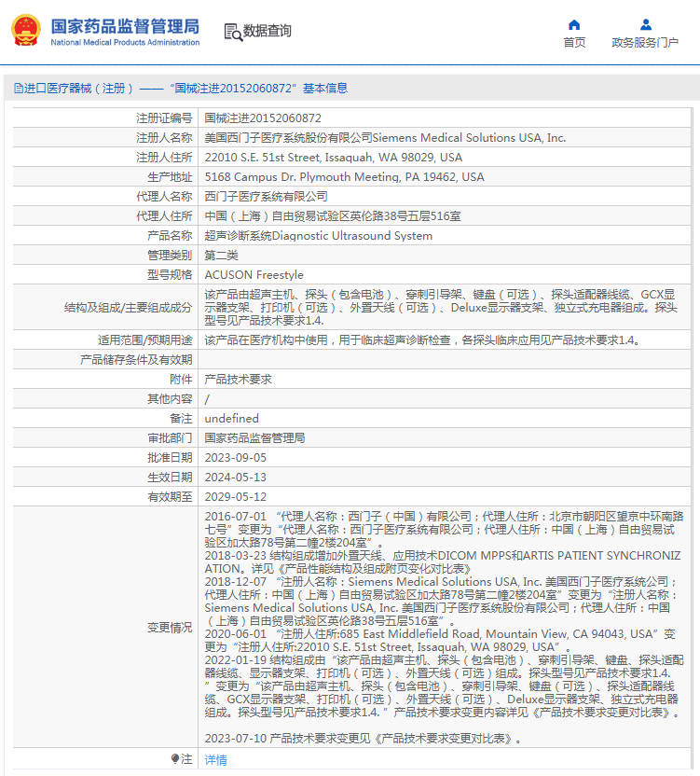Click the 生效日期 label
The image size is (700, 776).
(x=170, y=478)
